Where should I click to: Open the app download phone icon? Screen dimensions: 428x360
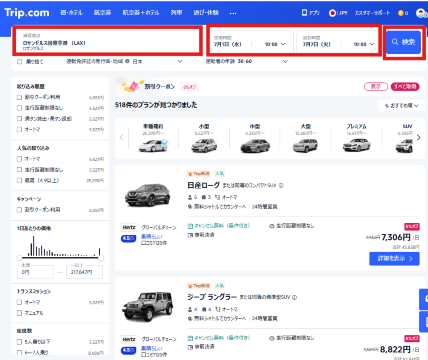304,13
